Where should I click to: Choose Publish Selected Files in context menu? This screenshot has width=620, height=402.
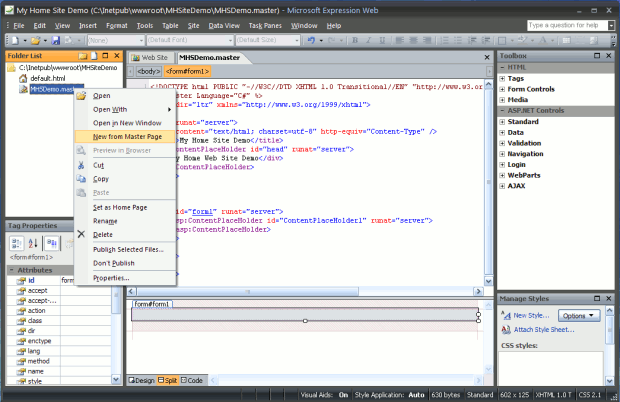(x=125, y=249)
